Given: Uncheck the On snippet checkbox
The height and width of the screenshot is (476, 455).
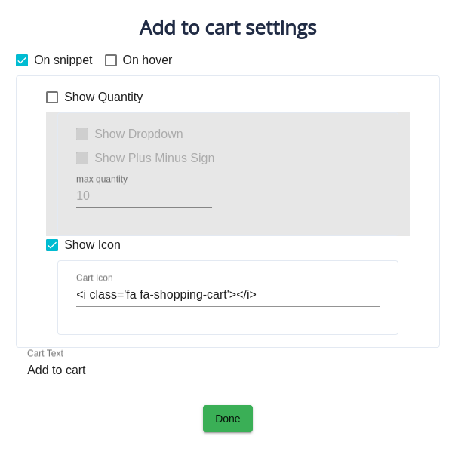Looking at the screenshot, I should point(22,60).
